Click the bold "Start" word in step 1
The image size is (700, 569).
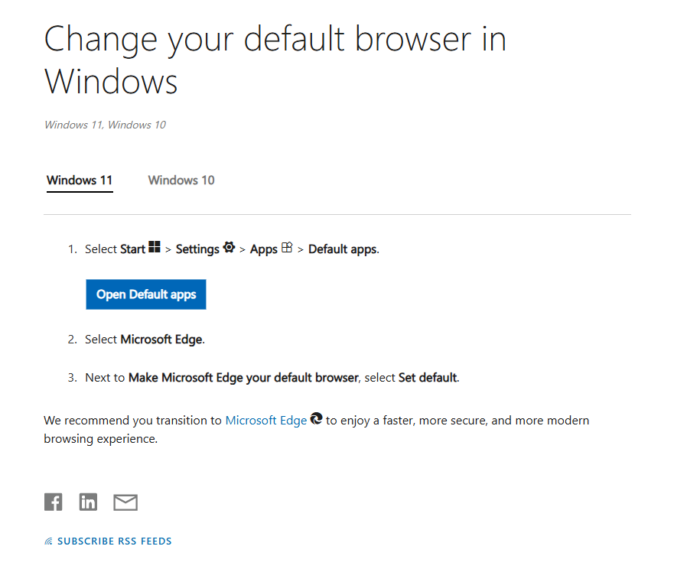coord(133,249)
